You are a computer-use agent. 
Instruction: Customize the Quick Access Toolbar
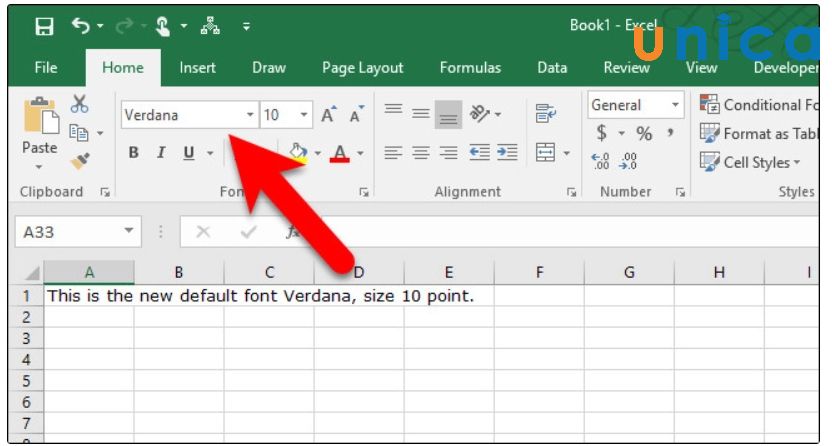tap(246, 26)
